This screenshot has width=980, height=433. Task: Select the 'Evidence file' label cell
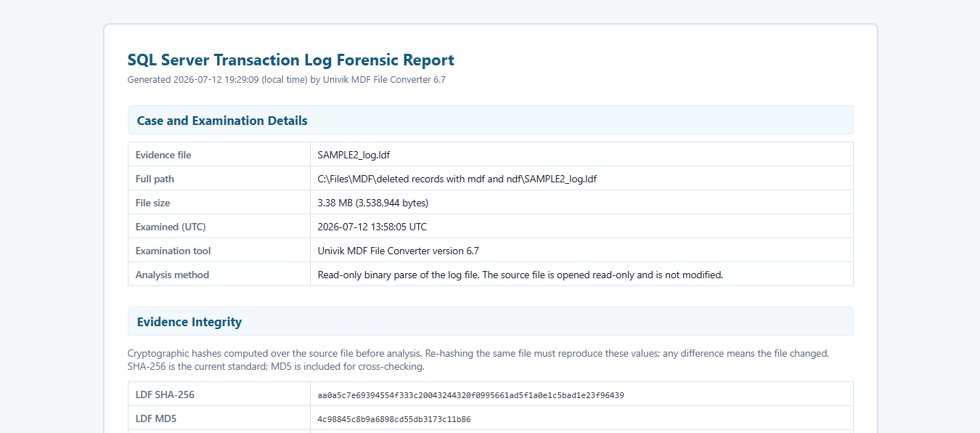coord(219,155)
